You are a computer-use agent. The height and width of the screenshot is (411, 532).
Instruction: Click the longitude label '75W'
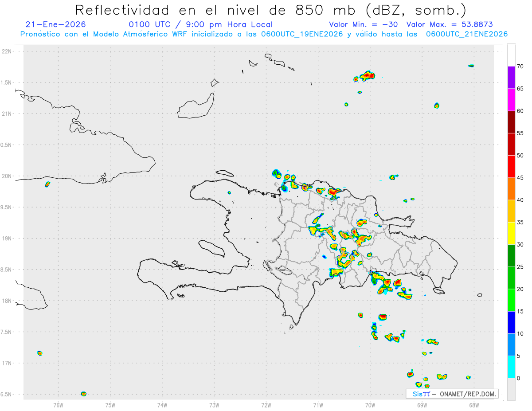110,405
